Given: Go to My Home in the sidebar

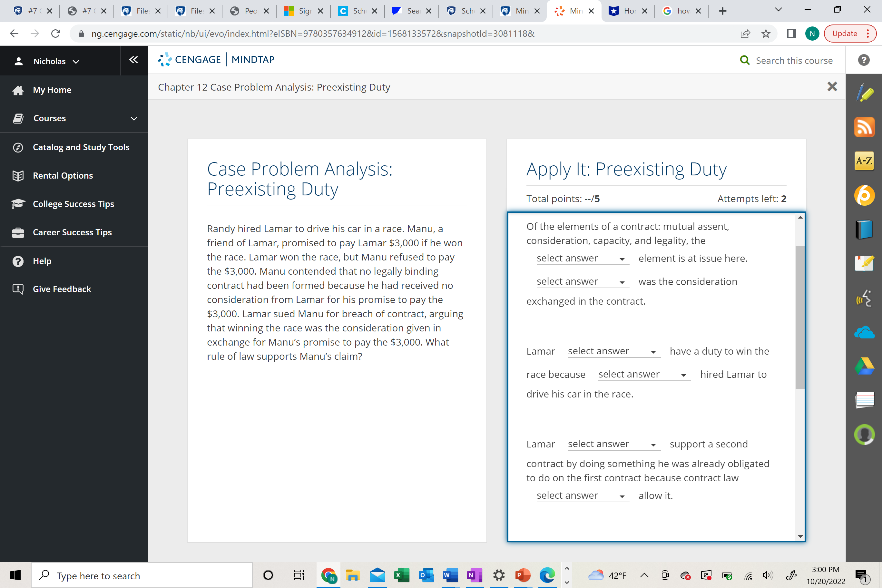Looking at the screenshot, I should [52, 90].
